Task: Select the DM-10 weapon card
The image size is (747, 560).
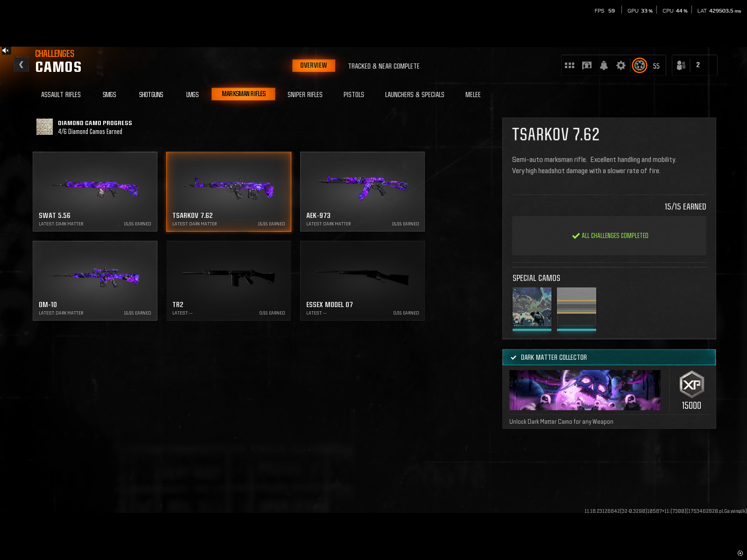Action: [x=95, y=280]
